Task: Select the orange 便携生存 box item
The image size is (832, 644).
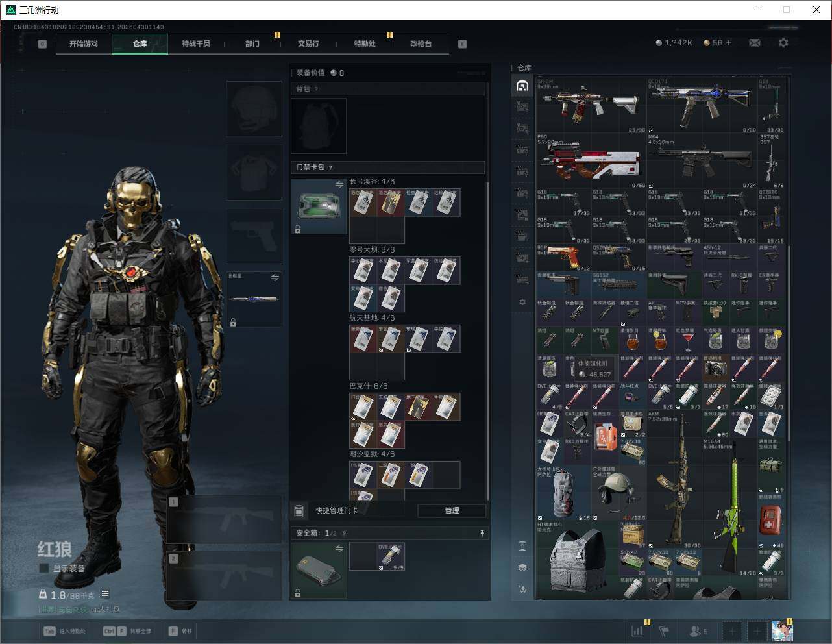Action: [606, 438]
